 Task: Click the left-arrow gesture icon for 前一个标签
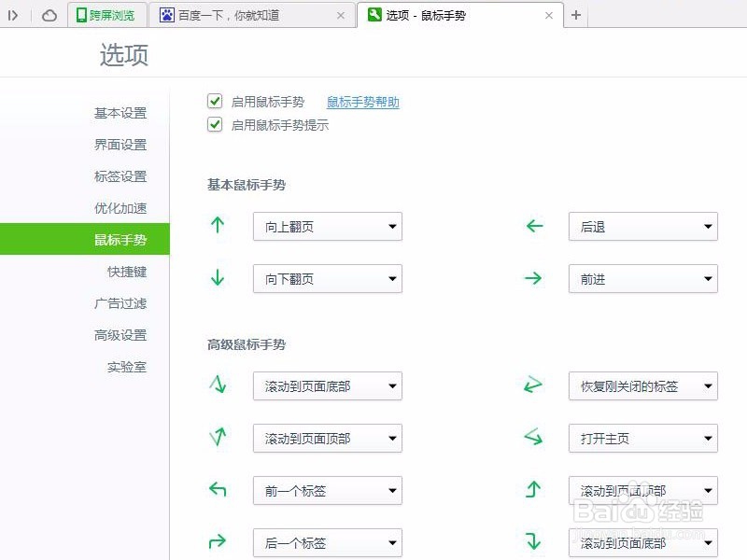tap(218, 490)
